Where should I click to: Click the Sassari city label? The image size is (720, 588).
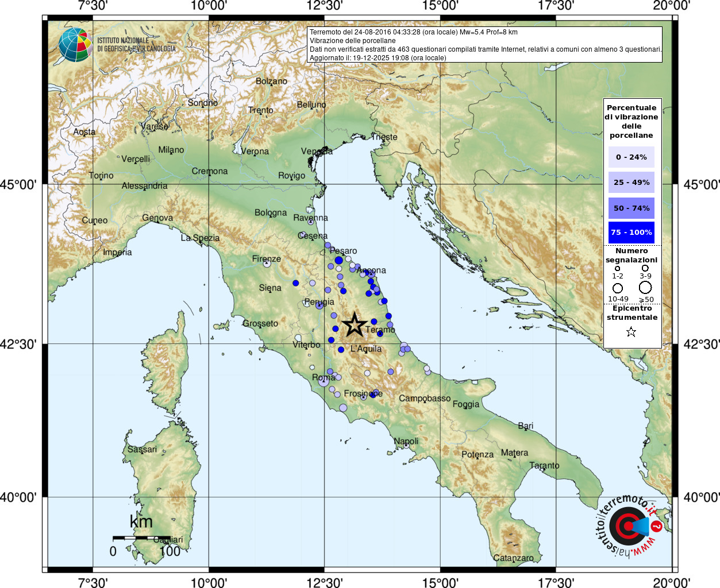[142, 450]
